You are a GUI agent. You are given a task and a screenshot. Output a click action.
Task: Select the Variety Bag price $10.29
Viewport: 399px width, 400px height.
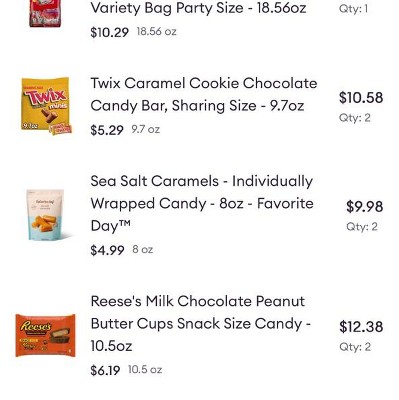tap(109, 32)
